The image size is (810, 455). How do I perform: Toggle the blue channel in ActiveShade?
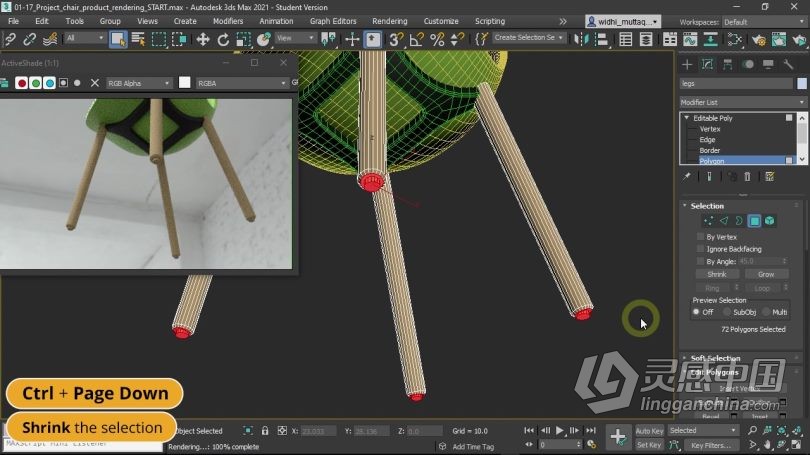pos(49,83)
